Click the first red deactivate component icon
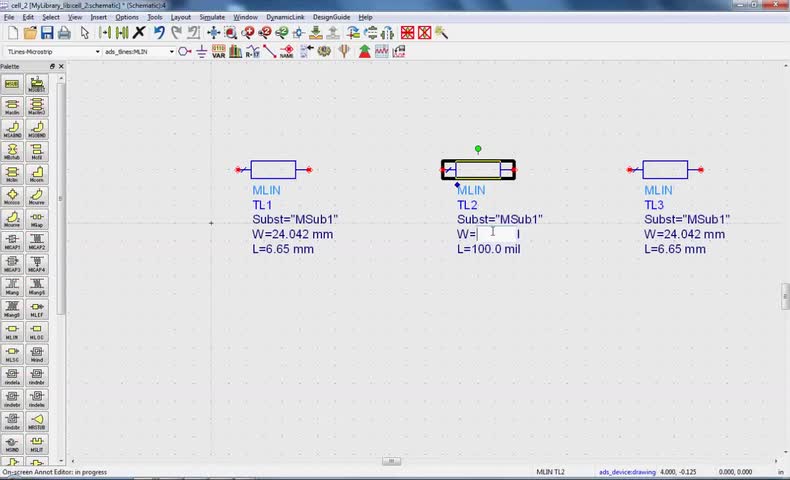 (x=407, y=33)
